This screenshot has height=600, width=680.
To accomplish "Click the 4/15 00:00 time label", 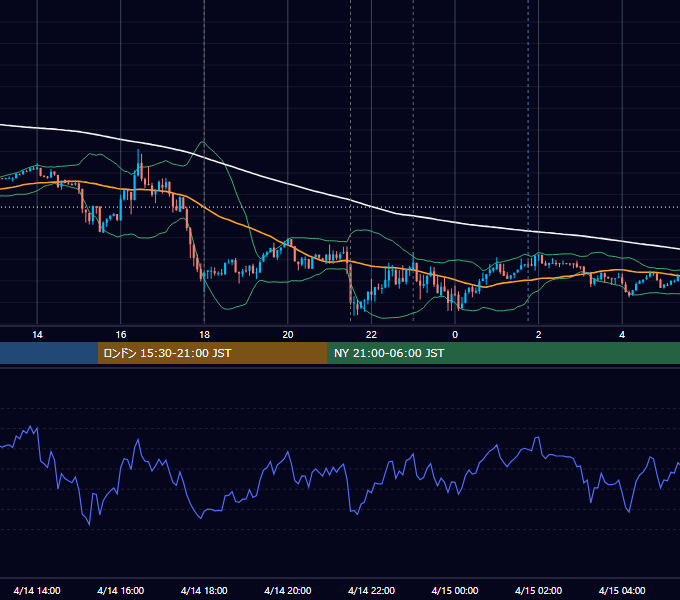I will click(455, 590).
